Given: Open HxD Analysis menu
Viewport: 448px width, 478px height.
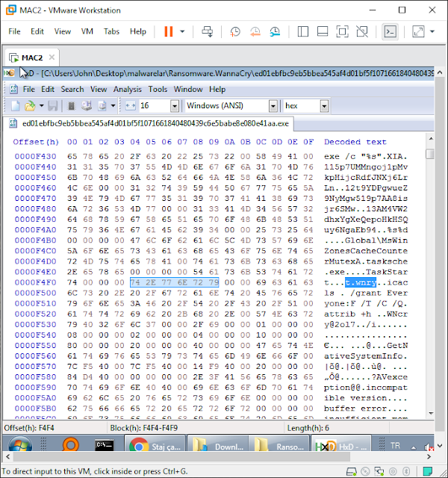Looking at the screenshot, I should (x=128, y=90).
